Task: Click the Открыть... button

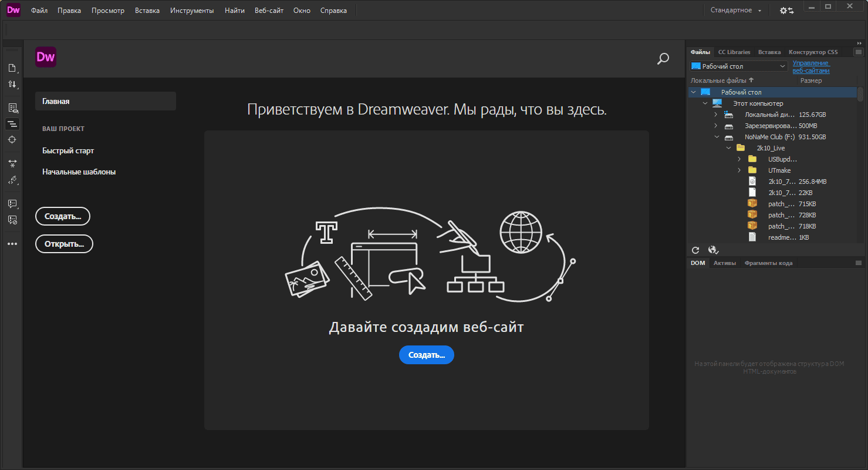Action: pos(64,243)
